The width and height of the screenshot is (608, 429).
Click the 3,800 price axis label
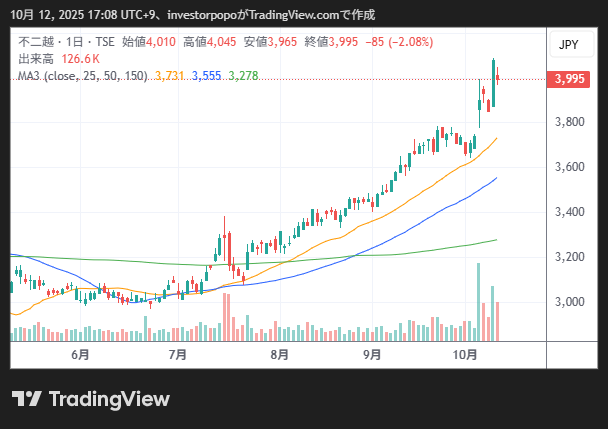pyautogui.click(x=569, y=122)
